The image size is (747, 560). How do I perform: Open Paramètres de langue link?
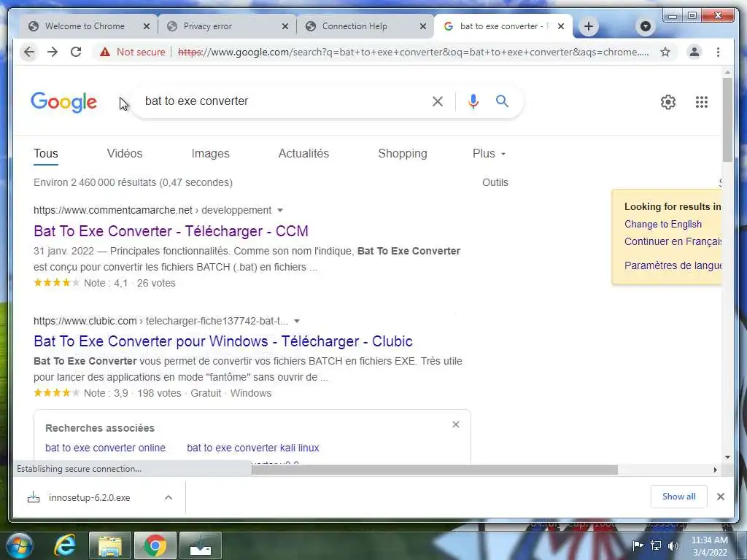[673, 265]
